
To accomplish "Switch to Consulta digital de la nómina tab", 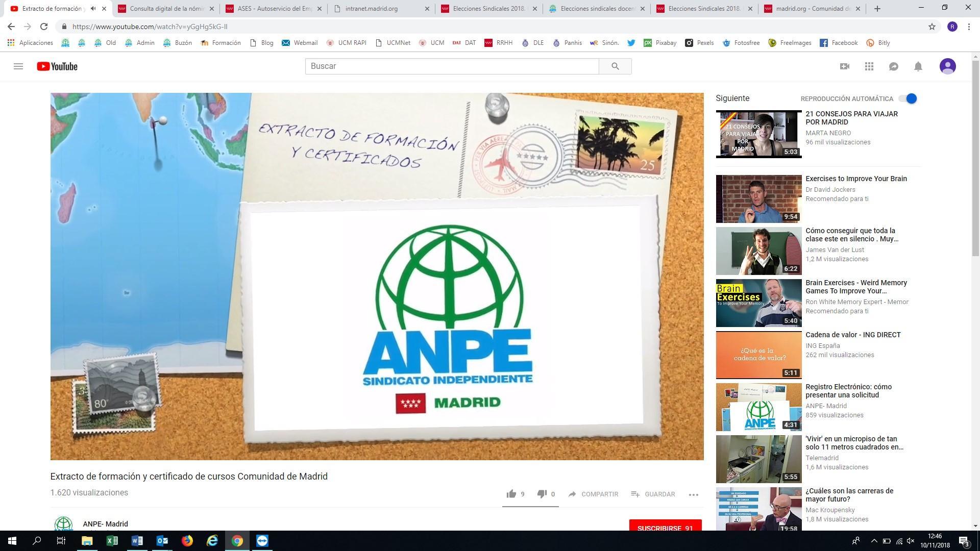I will pyautogui.click(x=166, y=9).
